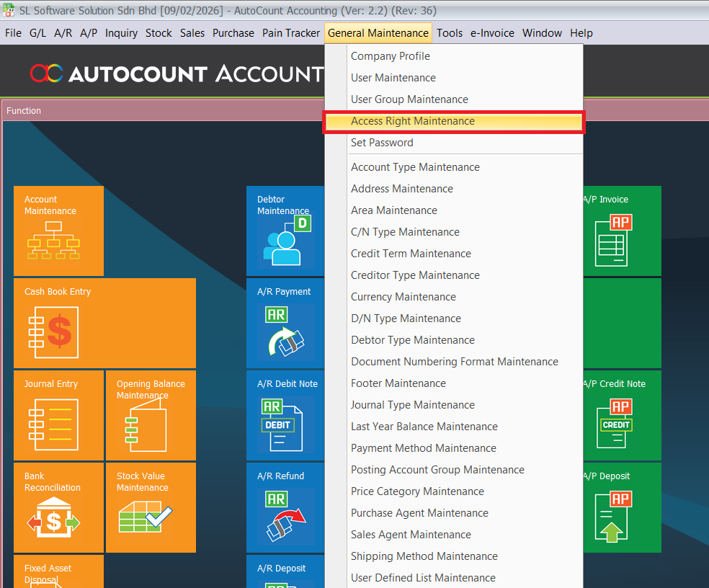Open the A/P Deposit tile

pos(621,507)
